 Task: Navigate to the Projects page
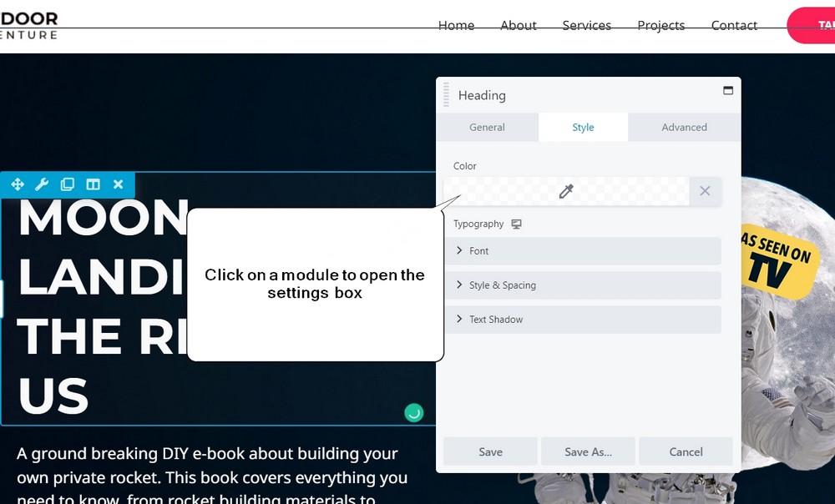pyautogui.click(x=660, y=25)
